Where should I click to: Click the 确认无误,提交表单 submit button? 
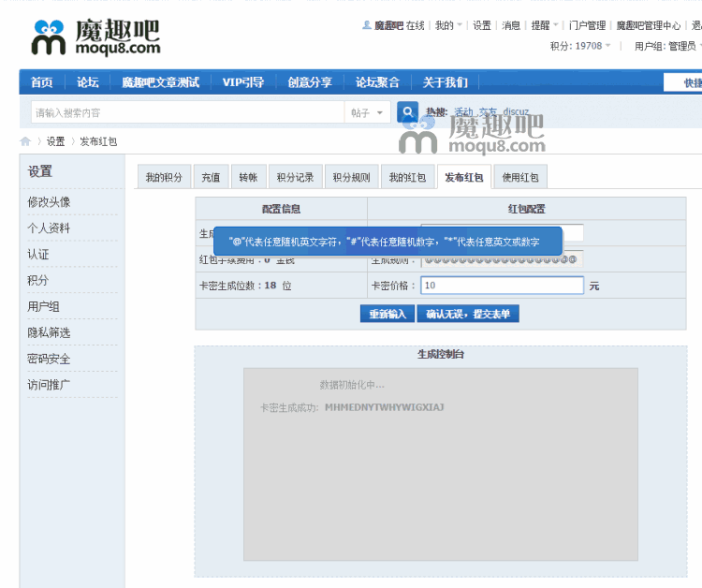468,314
